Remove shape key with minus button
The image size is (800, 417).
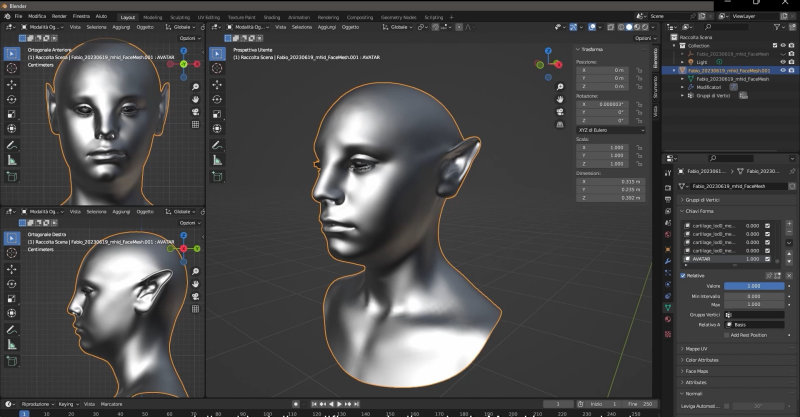[x=789, y=232]
